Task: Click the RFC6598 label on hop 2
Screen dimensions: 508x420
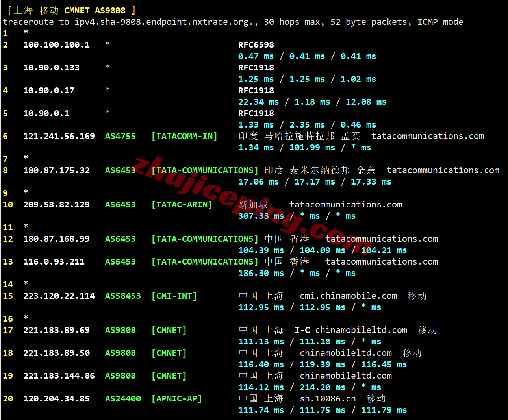Action: (256, 45)
